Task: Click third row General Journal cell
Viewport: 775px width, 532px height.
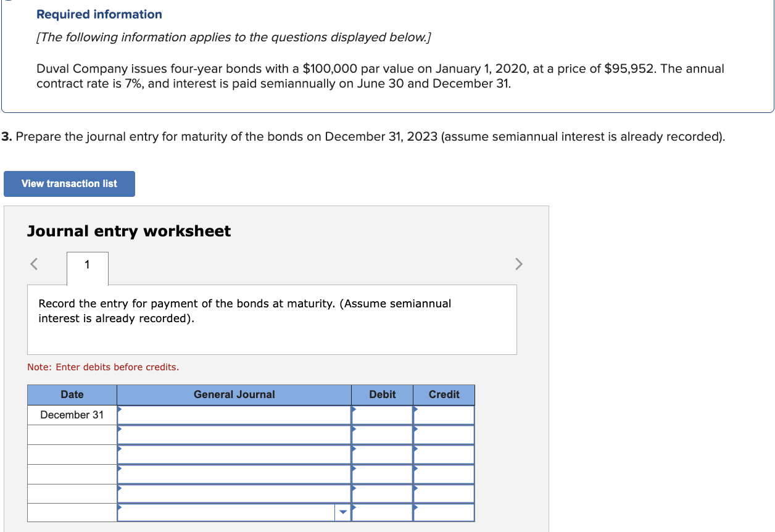Action: (234, 454)
